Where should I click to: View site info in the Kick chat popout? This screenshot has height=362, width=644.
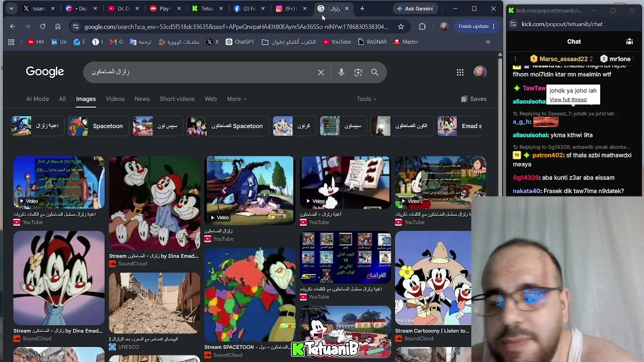513,24
